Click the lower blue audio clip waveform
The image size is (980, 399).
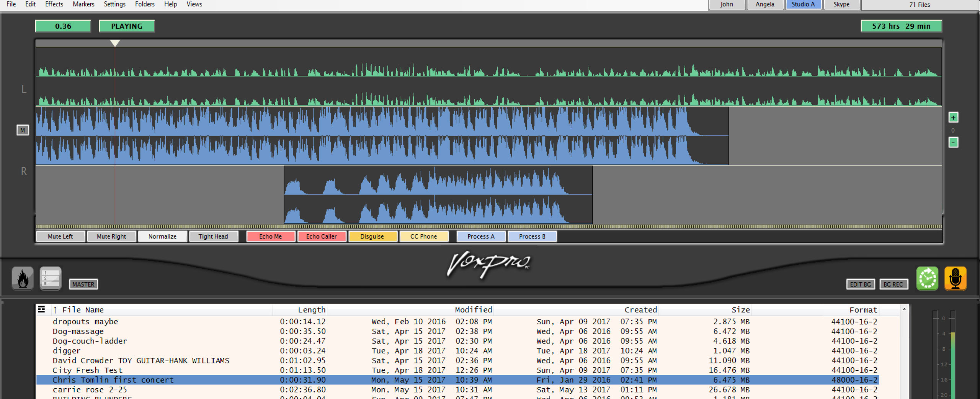click(x=438, y=195)
